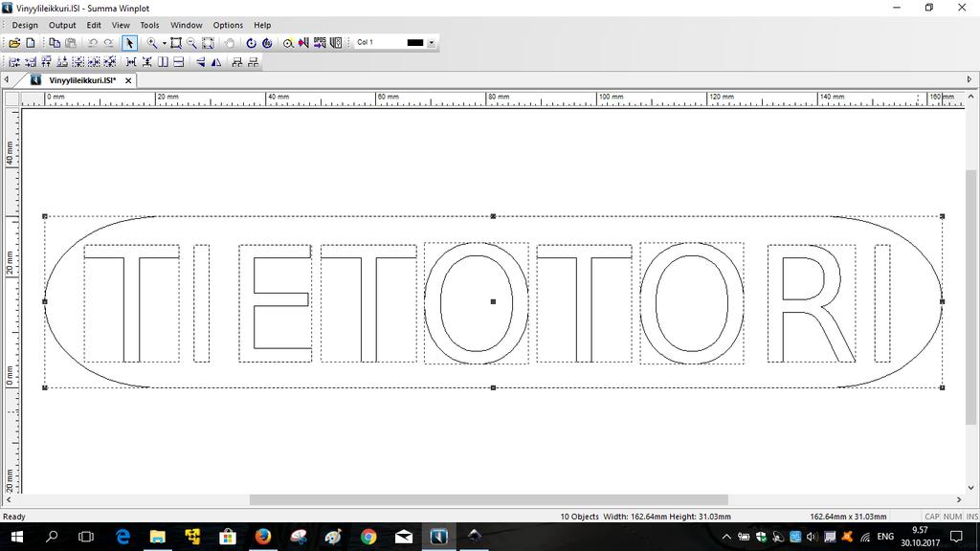The image size is (980, 551).
Task: Open the Windows Start menu
Action: (x=17, y=537)
